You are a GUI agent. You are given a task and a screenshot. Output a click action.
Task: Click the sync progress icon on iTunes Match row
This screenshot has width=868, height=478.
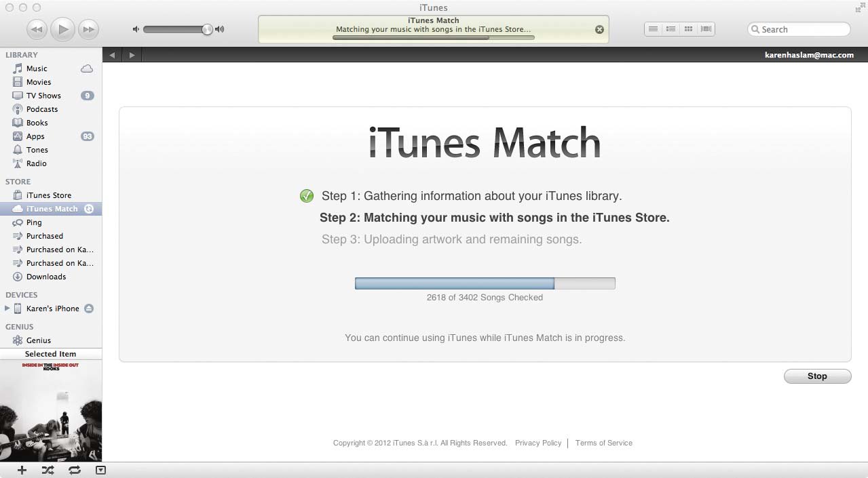pos(89,209)
